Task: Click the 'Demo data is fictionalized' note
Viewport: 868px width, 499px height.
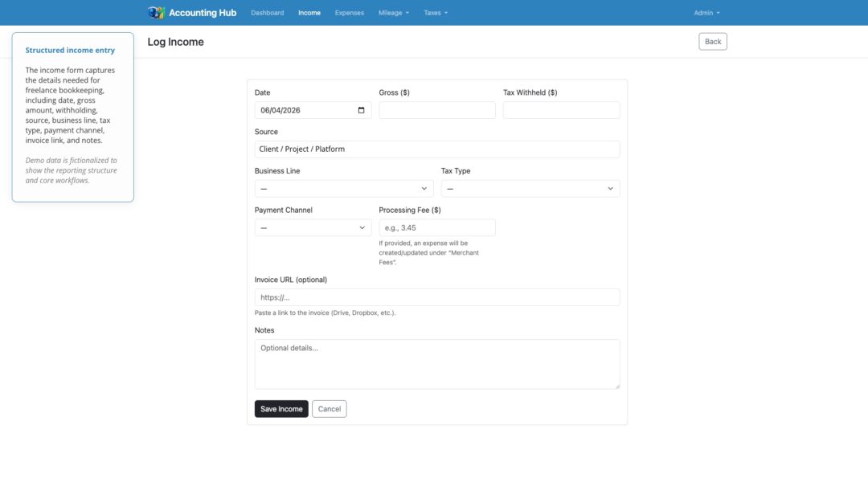Action: click(x=71, y=170)
